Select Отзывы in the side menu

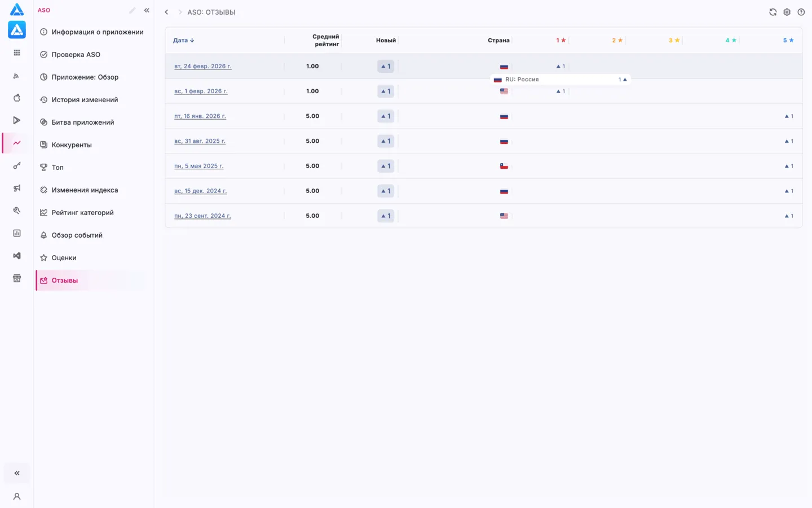91,281
